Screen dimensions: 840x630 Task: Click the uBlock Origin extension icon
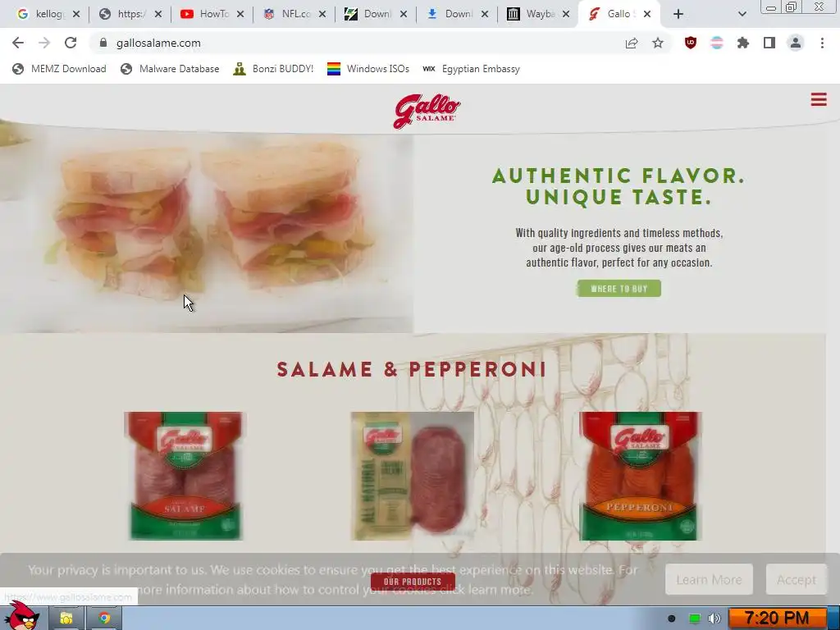coord(691,43)
